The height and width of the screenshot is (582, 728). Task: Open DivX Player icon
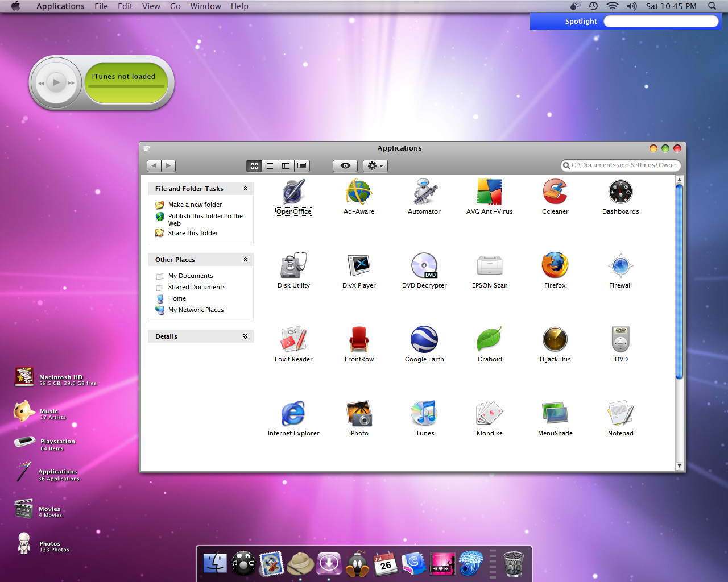[x=359, y=266]
